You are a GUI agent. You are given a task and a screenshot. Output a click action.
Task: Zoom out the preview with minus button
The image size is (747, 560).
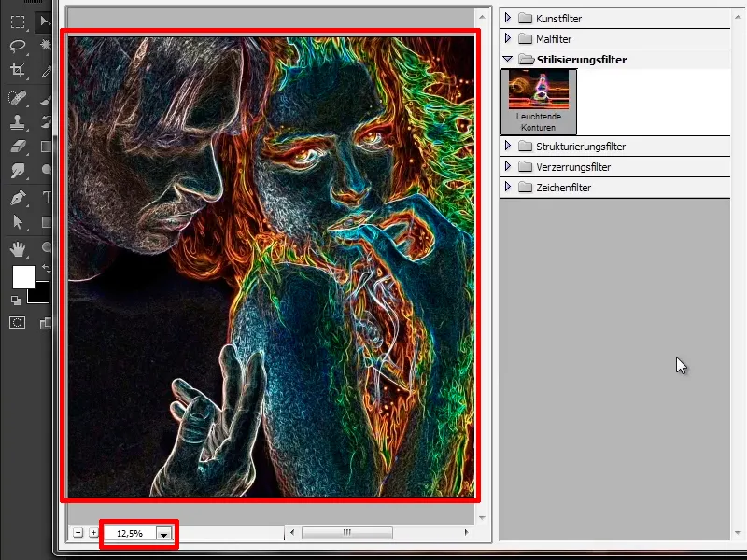78,533
